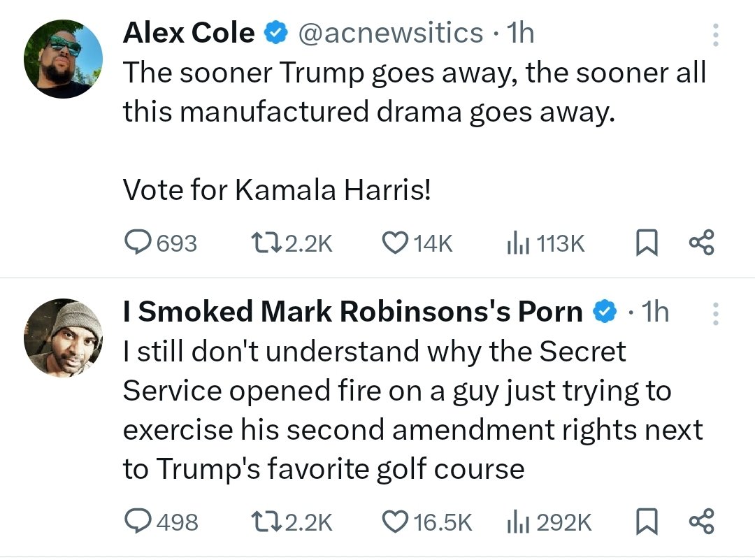Retweet Alex Cole's post
Viewport: 755px width, 560px height.
266,243
